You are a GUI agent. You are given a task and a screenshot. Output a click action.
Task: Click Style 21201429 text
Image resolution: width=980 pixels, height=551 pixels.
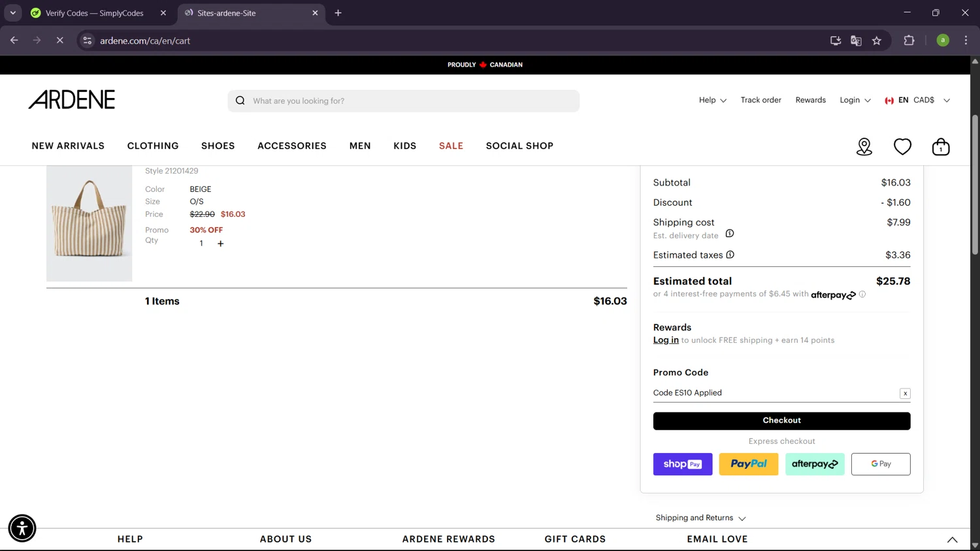pyautogui.click(x=171, y=171)
